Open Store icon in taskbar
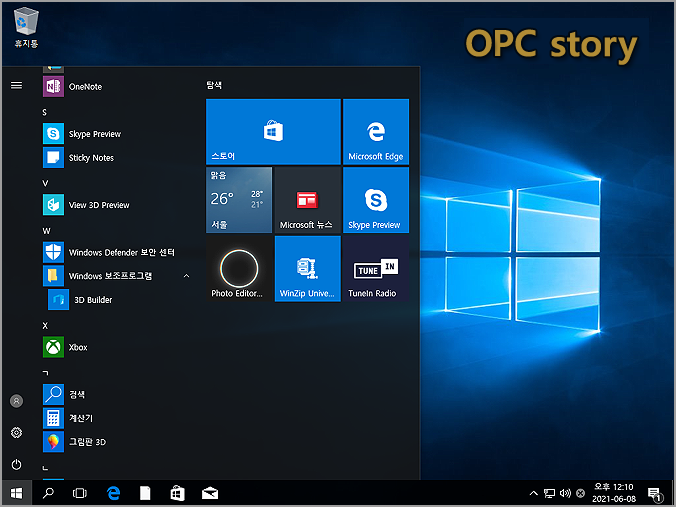Image resolution: width=676 pixels, height=507 pixels. pyautogui.click(x=178, y=493)
